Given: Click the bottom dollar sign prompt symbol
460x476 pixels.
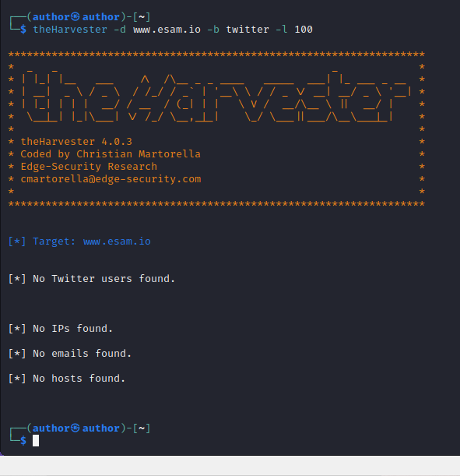Looking at the screenshot, I should tap(23, 440).
